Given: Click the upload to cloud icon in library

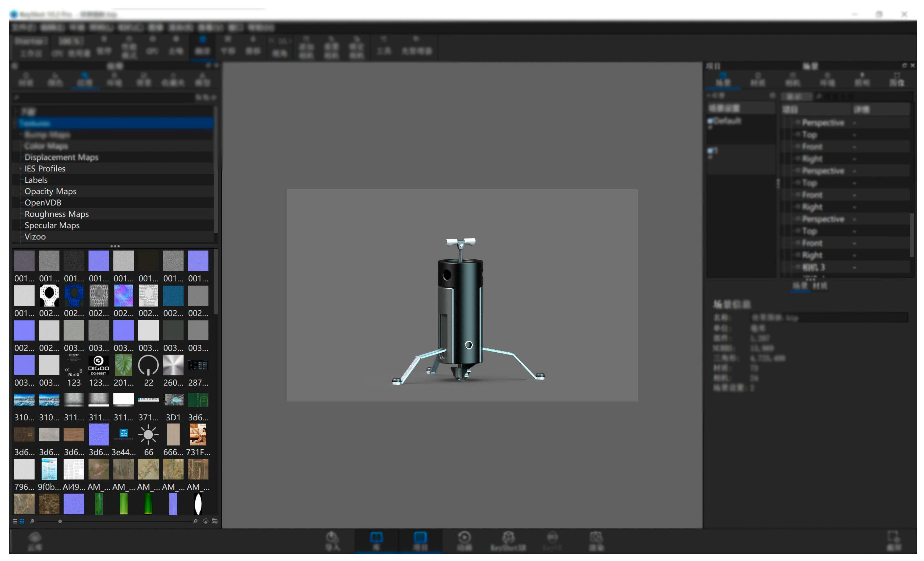Looking at the screenshot, I should click(x=206, y=521).
